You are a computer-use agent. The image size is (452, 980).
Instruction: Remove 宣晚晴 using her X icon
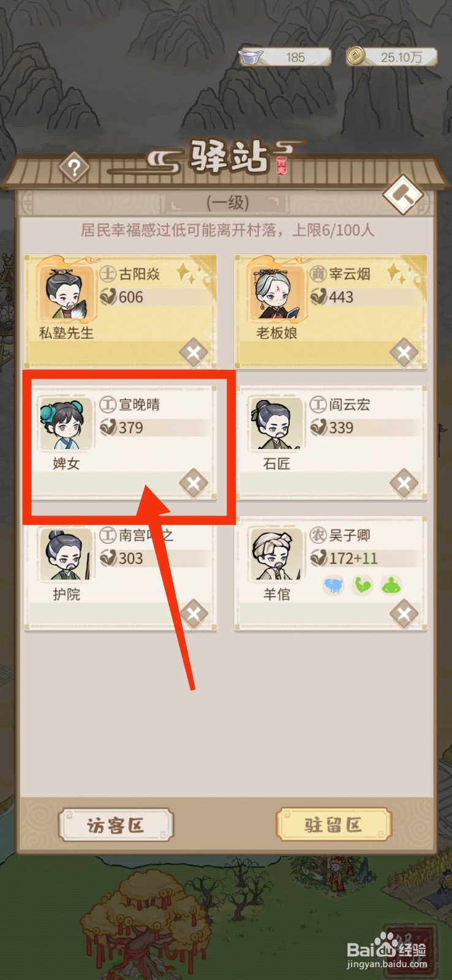[x=194, y=484]
